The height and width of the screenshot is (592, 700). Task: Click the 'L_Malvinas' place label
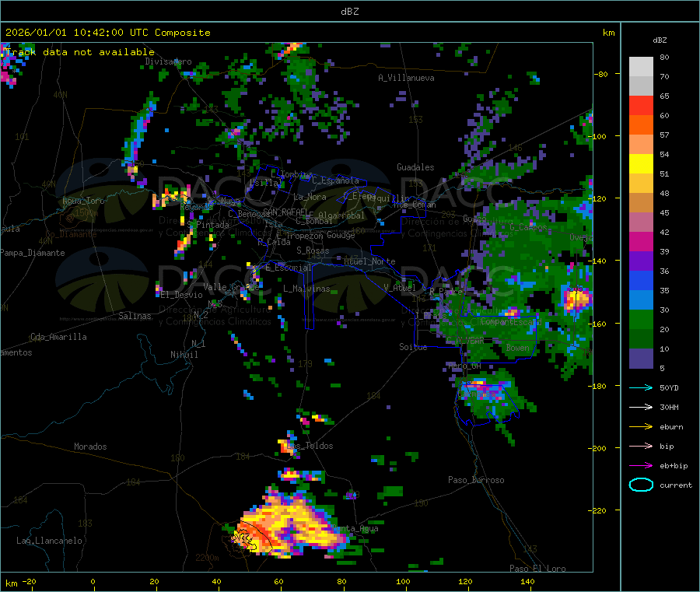pos(306,289)
